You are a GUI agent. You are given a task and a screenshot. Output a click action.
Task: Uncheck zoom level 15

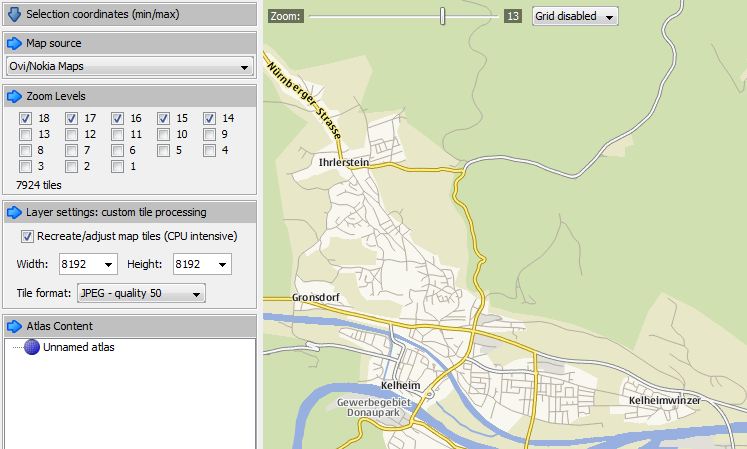[x=163, y=118]
